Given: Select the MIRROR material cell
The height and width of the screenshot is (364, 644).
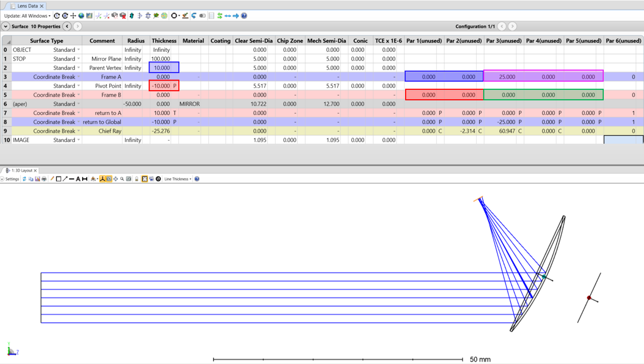Looking at the screenshot, I should coord(194,104).
